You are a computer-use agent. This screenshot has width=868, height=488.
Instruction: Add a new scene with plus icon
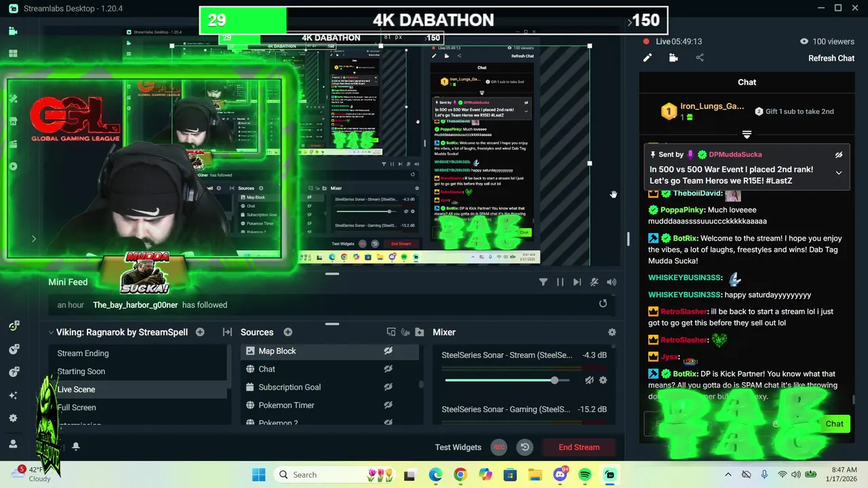(200, 332)
